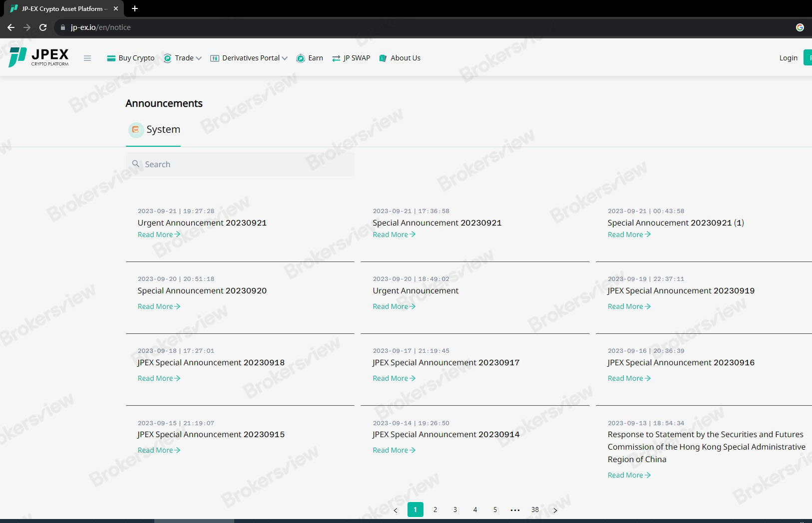This screenshot has height=523, width=812.
Task: Jump to page 38 of announcements
Action: pyautogui.click(x=535, y=510)
